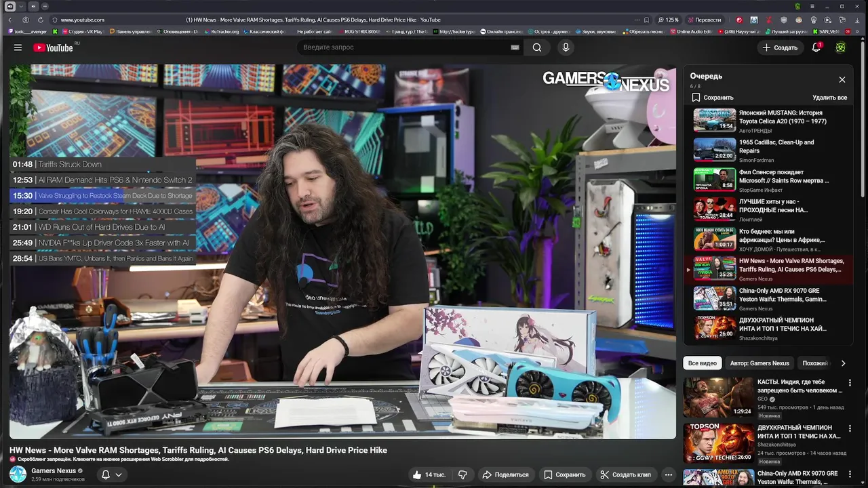Save video with Сохранить below player
Image resolution: width=868 pixels, height=488 pixels.
(x=564, y=475)
